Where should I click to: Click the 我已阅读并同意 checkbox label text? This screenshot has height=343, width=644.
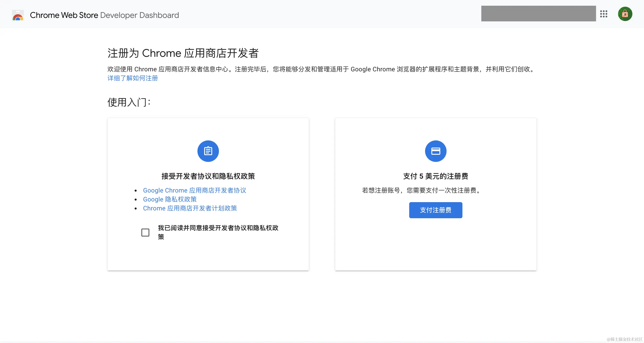pyautogui.click(x=218, y=232)
